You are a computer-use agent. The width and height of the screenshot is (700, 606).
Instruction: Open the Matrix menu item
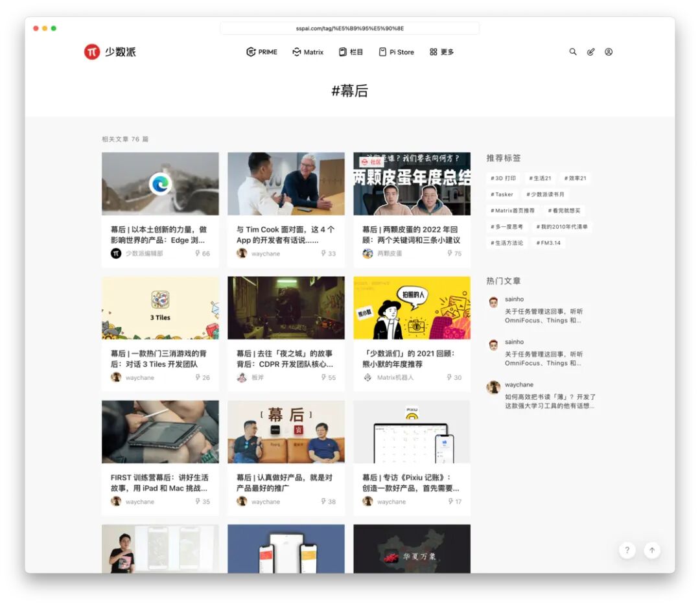[308, 52]
